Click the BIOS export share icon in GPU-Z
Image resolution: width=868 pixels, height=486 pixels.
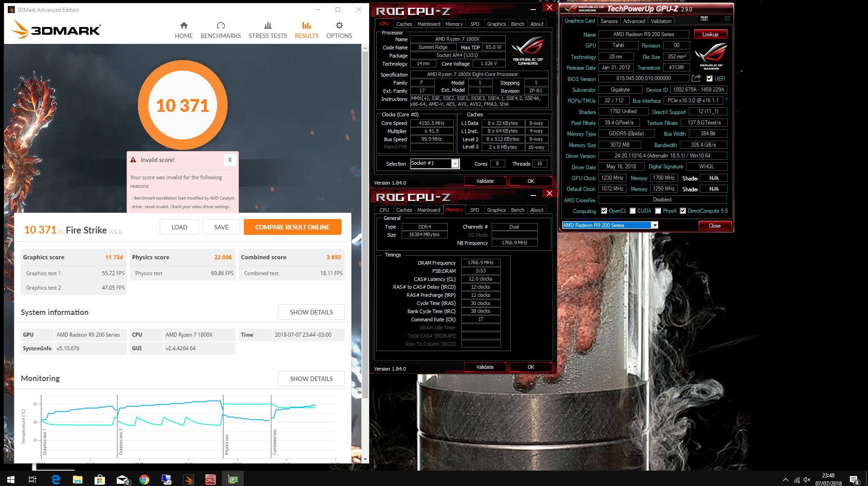[x=696, y=78]
